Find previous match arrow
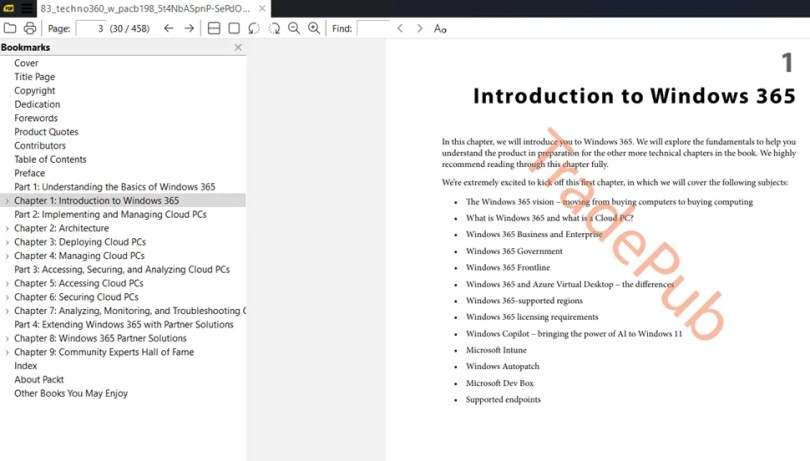This screenshot has width=810, height=461. 400,28
